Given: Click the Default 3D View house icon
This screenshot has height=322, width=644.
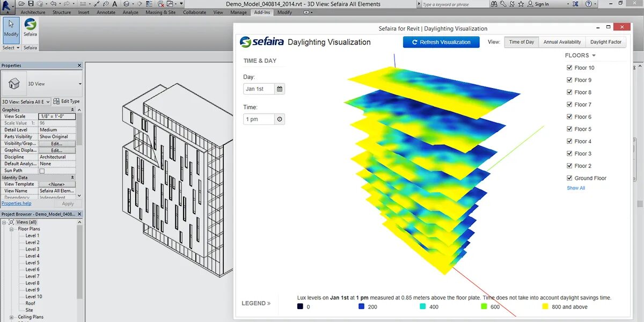Looking at the screenshot, I should (x=126, y=4).
